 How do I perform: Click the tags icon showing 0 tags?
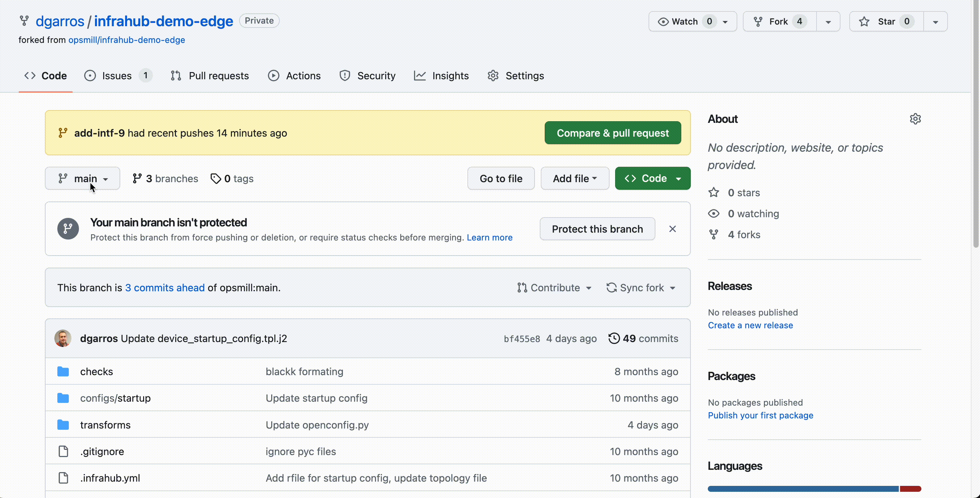coord(216,178)
